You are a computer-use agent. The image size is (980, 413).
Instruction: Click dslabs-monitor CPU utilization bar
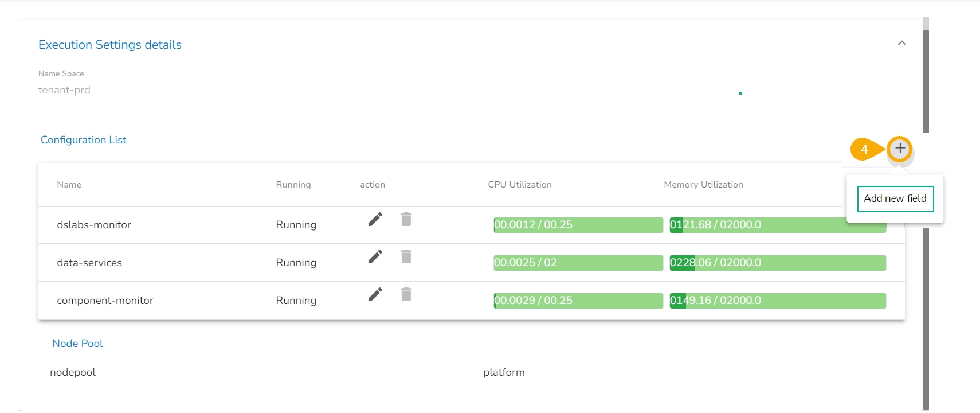pyautogui.click(x=578, y=225)
